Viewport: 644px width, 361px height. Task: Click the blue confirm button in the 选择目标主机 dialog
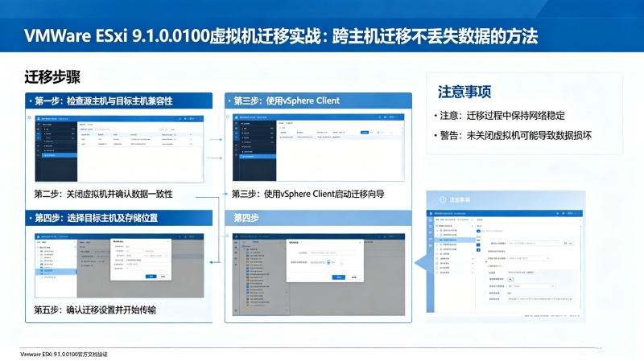pos(151,277)
